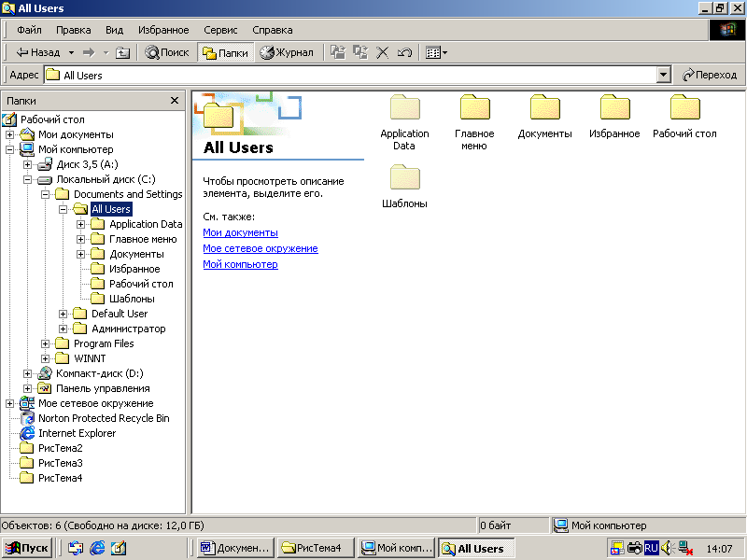
Task: Click the Назад (Back) toolbar button
Action: 38,52
